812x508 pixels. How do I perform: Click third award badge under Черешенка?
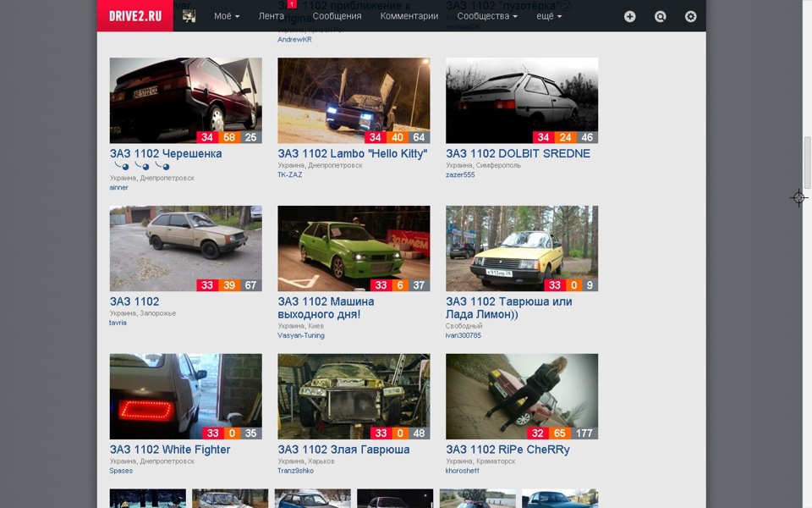[x=162, y=166]
